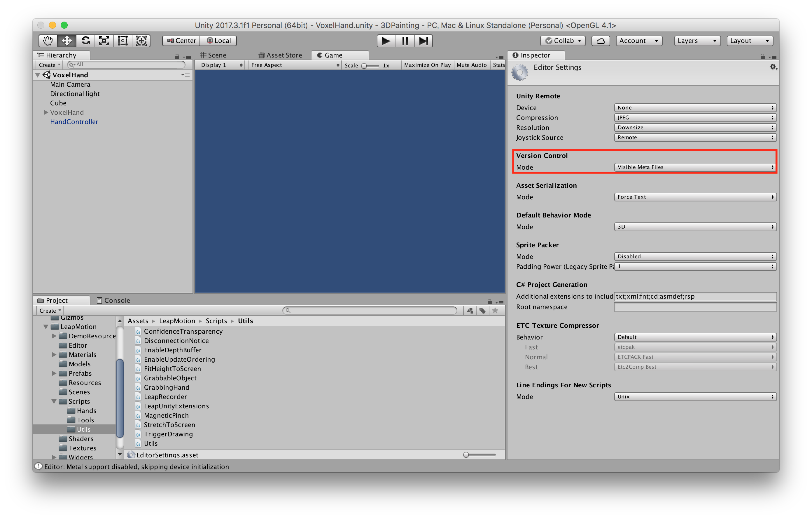Adjust the Game view Scale slider

370,65
